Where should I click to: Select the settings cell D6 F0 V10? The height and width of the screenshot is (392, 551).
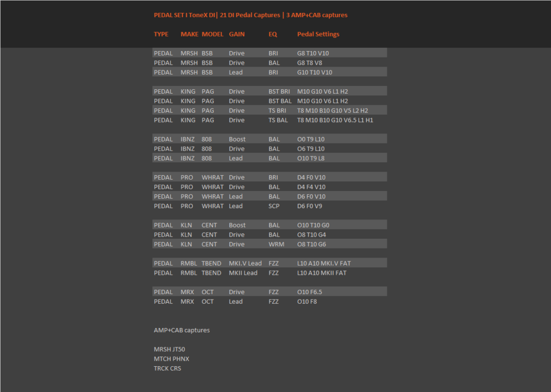click(x=312, y=196)
